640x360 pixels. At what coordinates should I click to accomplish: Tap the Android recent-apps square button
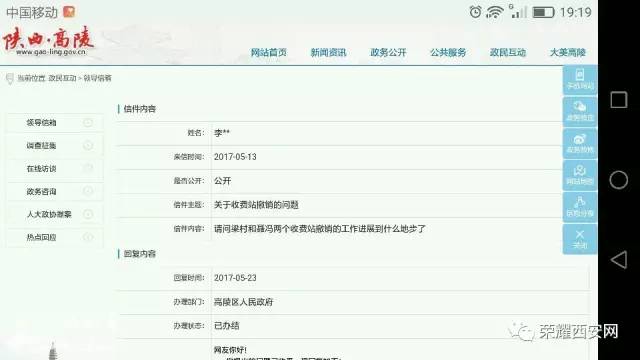[619, 100]
